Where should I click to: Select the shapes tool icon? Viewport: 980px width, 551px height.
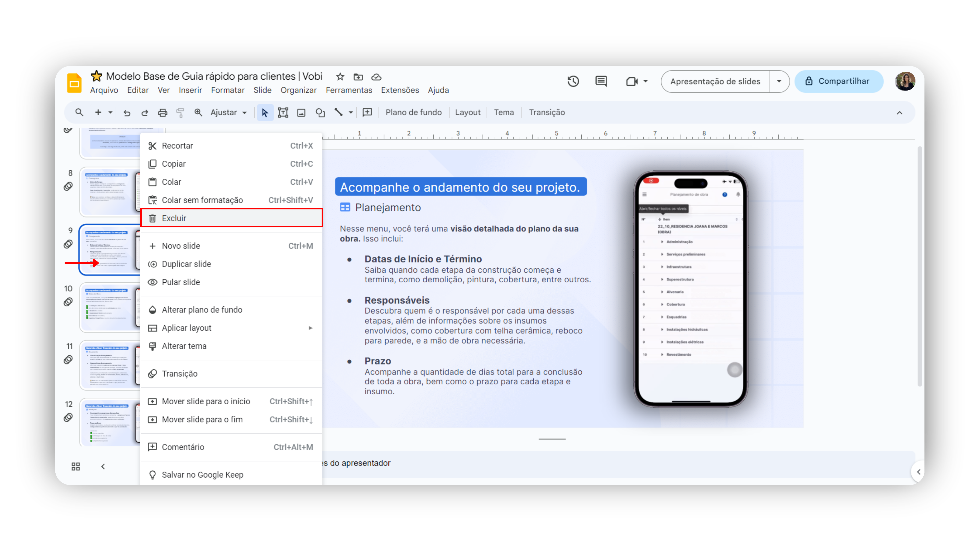(320, 112)
